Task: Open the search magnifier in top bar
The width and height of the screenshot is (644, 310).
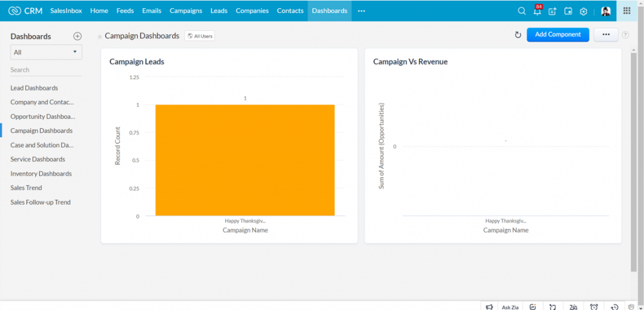Action: tap(521, 11)
